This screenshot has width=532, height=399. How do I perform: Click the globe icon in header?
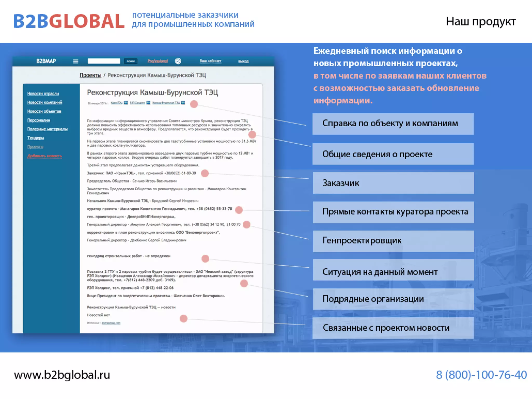point(178,61)
